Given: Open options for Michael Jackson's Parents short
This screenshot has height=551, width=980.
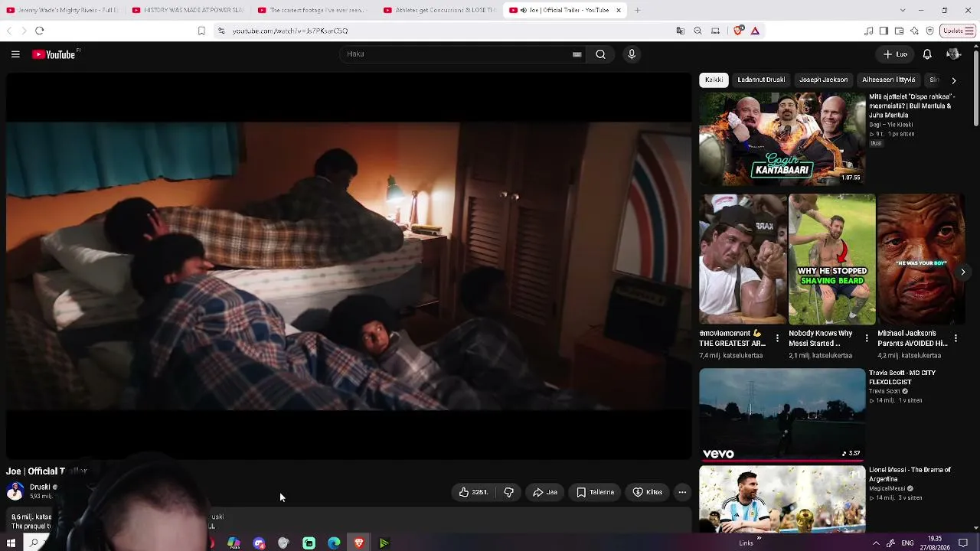Looking at the screenshot, I should (955, 337).
